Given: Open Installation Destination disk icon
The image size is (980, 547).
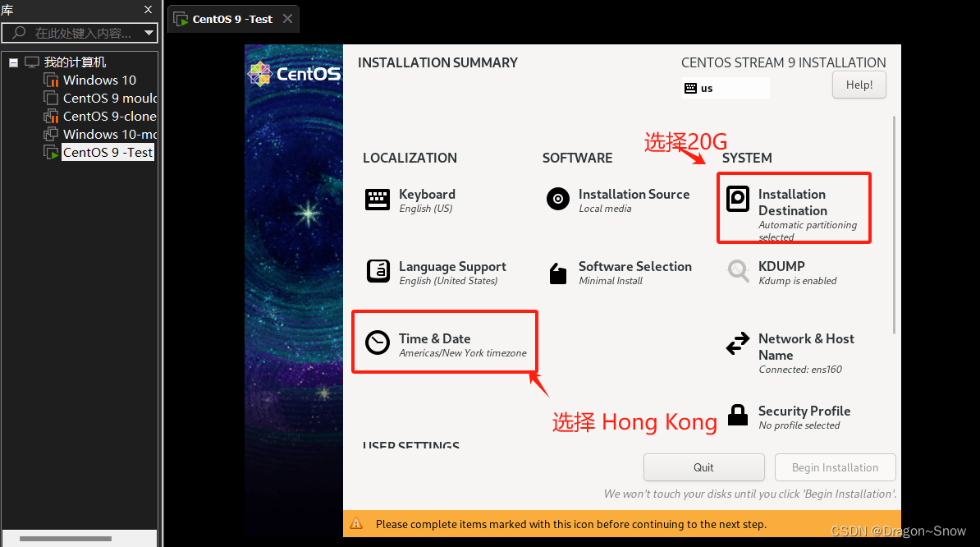Looking at the screenshot, I should [x=738, y=200].
